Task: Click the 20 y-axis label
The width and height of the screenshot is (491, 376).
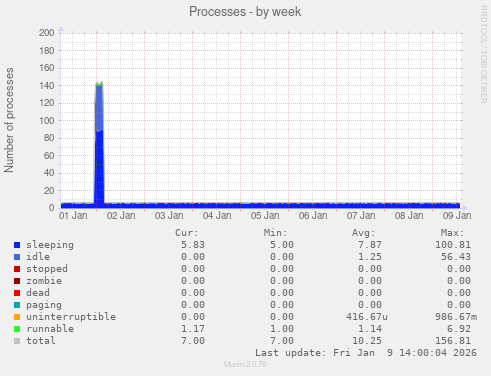Action: pos(49,191)
